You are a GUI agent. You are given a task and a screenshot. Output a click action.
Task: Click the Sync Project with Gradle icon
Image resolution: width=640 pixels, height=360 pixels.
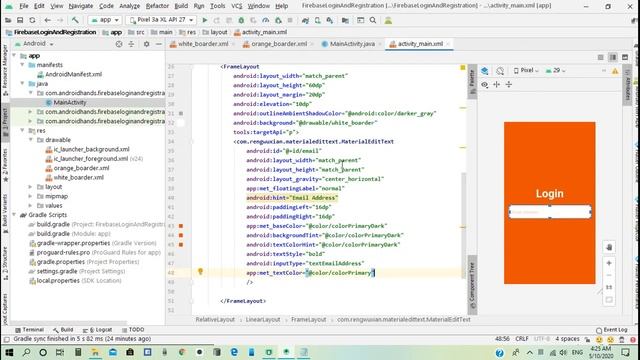(305, 20)
